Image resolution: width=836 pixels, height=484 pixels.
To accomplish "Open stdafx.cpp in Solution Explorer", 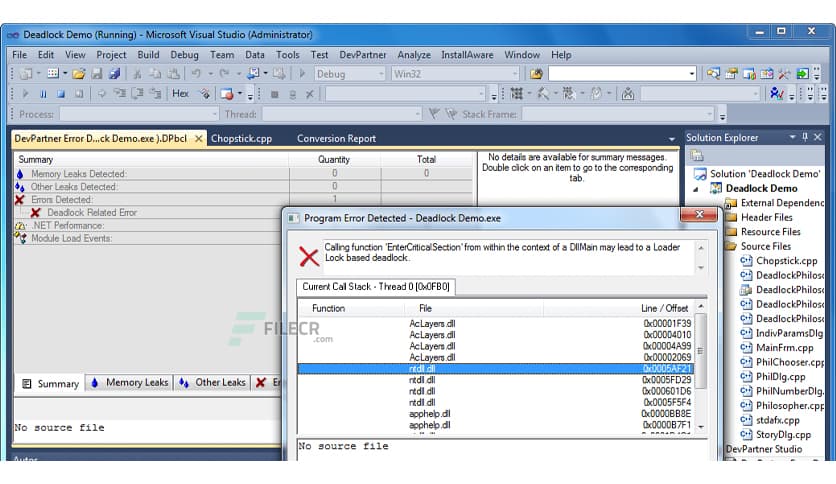I will pyautogui.click(x=777, y=420).
